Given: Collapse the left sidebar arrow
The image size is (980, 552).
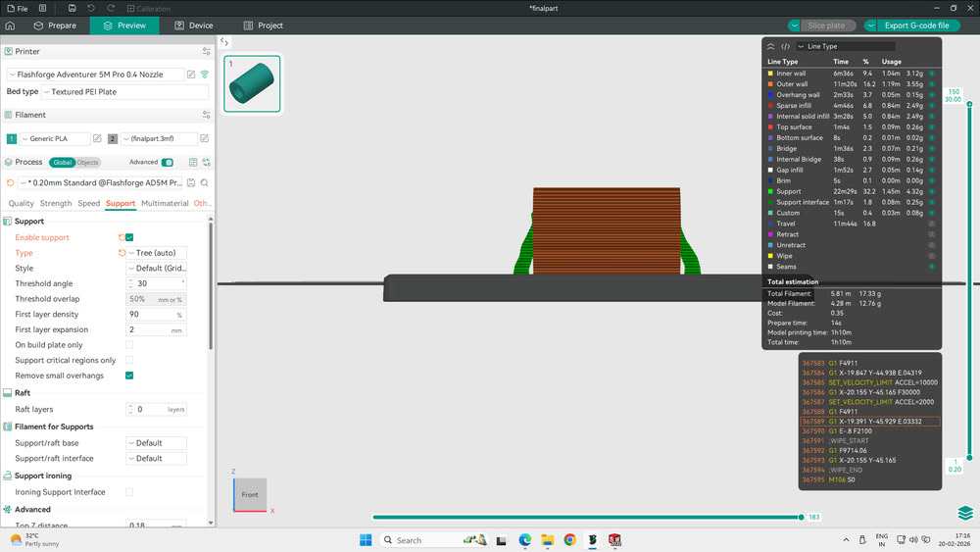Looking at the screenshot, I should click(224, 42).
